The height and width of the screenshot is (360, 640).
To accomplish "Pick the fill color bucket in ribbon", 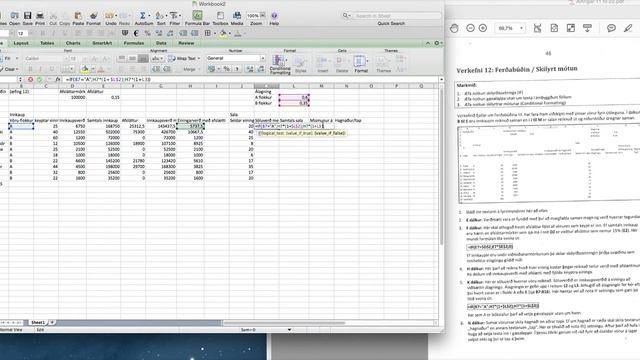I will (x=84, y=69).
